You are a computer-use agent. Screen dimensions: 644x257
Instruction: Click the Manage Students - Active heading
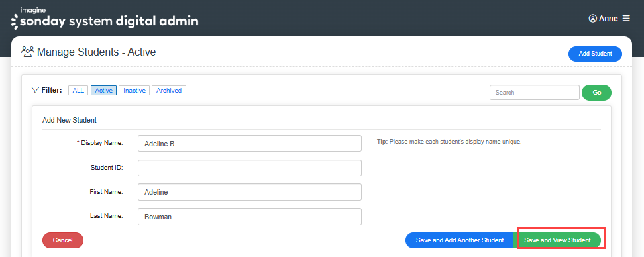(97, 52)
